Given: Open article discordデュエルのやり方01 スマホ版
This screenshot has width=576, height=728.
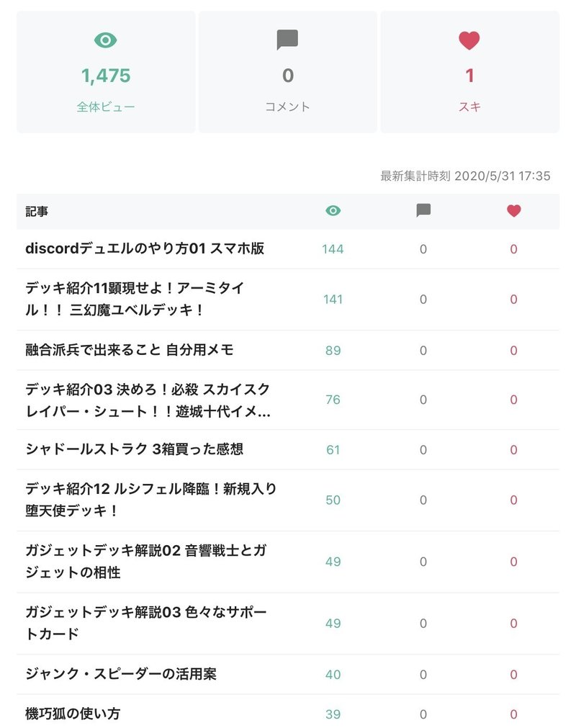Looking at the screenshot, I should 145,249.
